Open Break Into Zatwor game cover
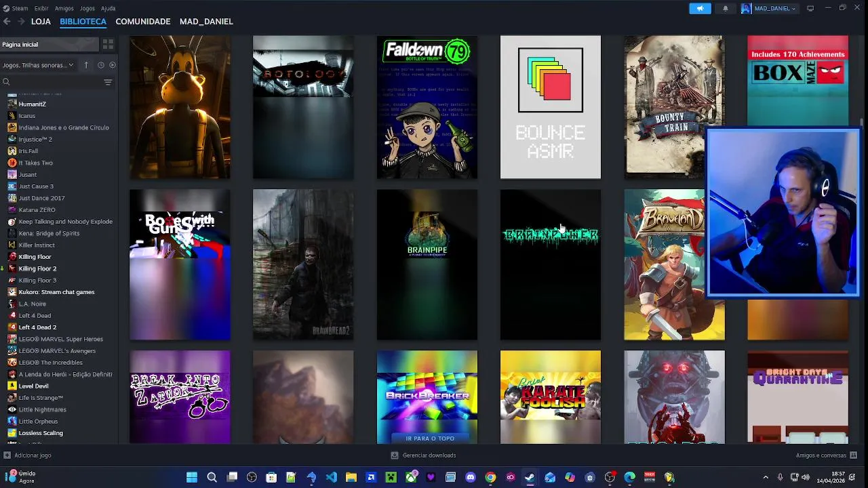Viewport: 868px width, 488px height. (x=180, y=396)
